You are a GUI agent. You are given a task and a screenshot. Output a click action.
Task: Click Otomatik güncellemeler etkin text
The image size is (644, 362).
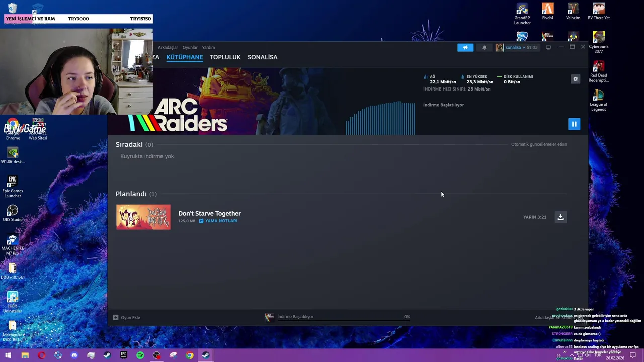click(539, 144)
